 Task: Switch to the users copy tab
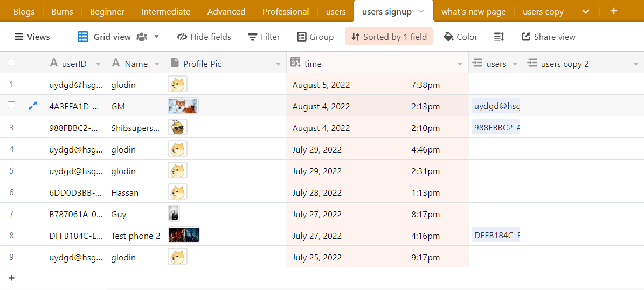(x=543, y=12)
